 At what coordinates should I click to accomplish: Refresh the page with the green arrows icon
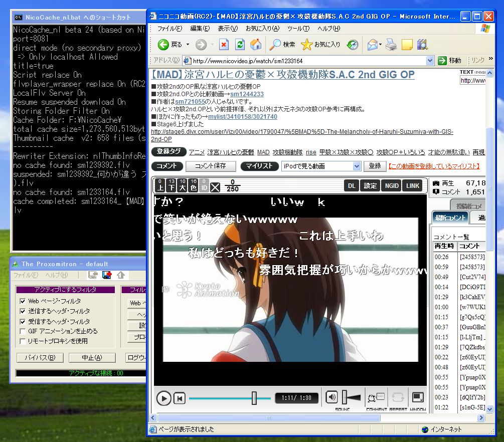coord(240,44)
